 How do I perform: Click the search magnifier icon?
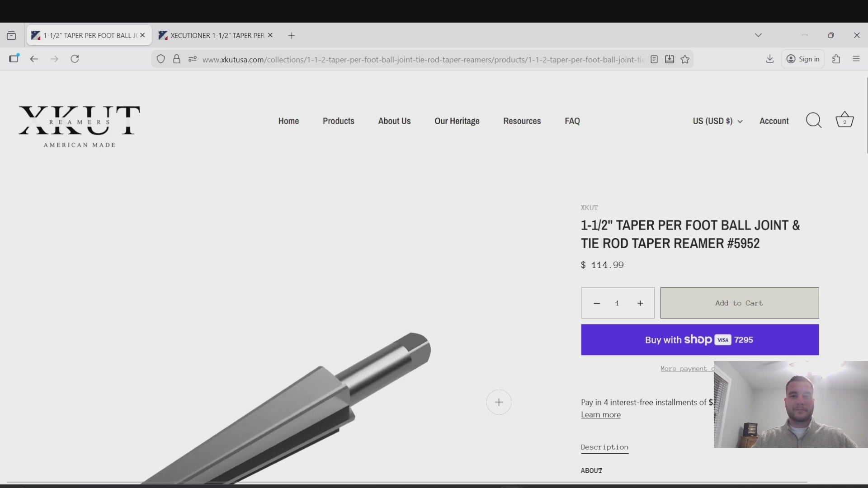pyautogui.click(x=814, y=120)
